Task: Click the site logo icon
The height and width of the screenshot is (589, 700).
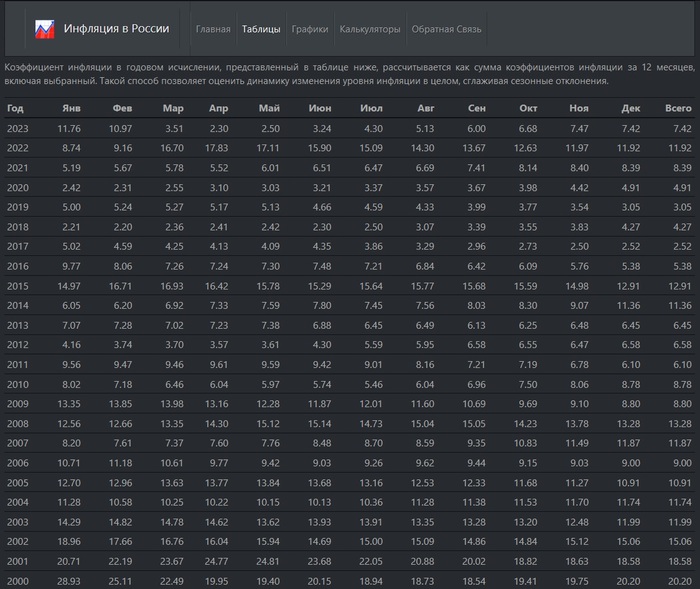Action: click(x=45, y=29)
